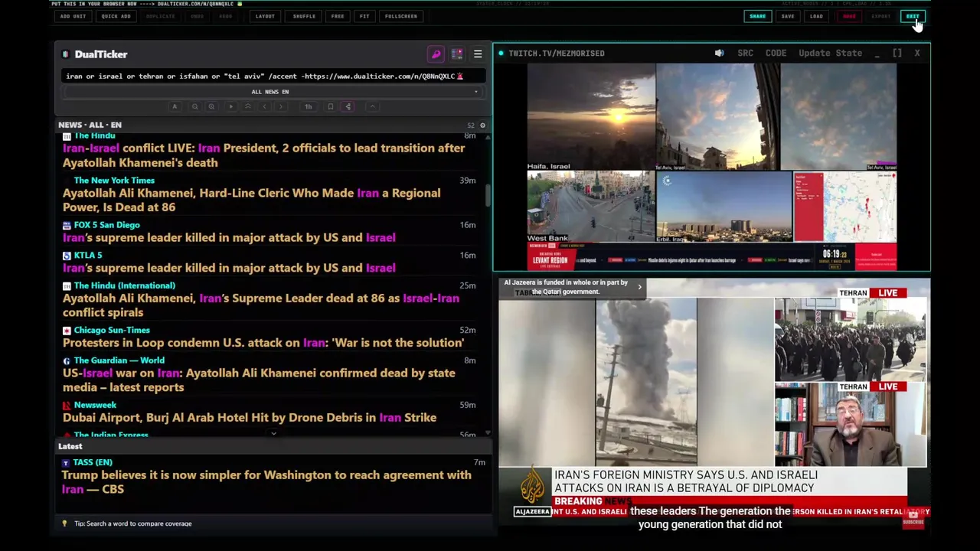Click the zoom-out magnifier icon in ticker toolbar
The width and height of the screenshot is (980, 551).
coord(194,106)
